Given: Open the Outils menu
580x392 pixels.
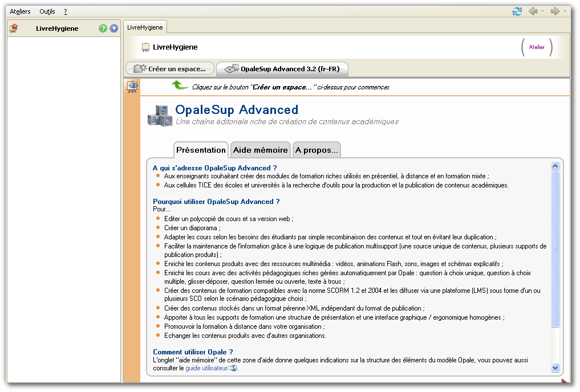Looking at the screenshot, I should (x=47, y=11).
